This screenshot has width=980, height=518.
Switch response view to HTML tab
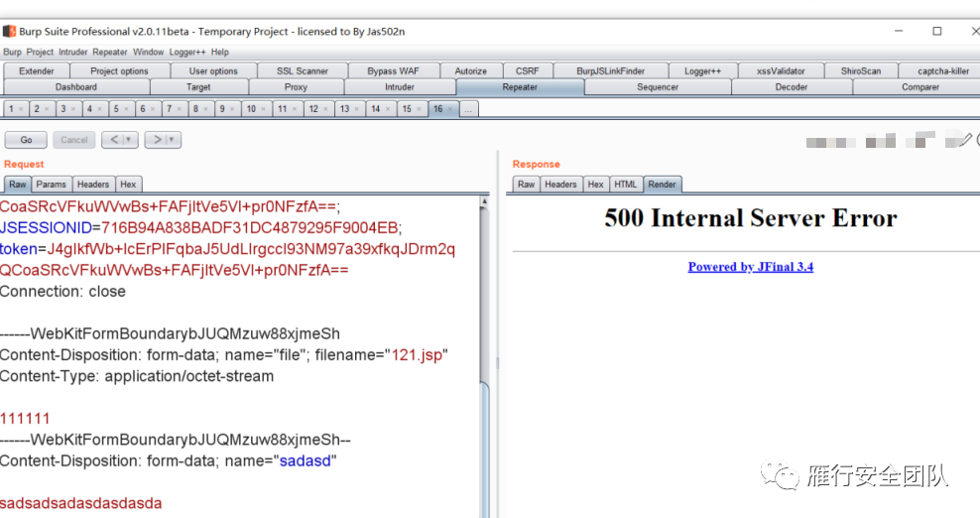[x=626, y=184]
